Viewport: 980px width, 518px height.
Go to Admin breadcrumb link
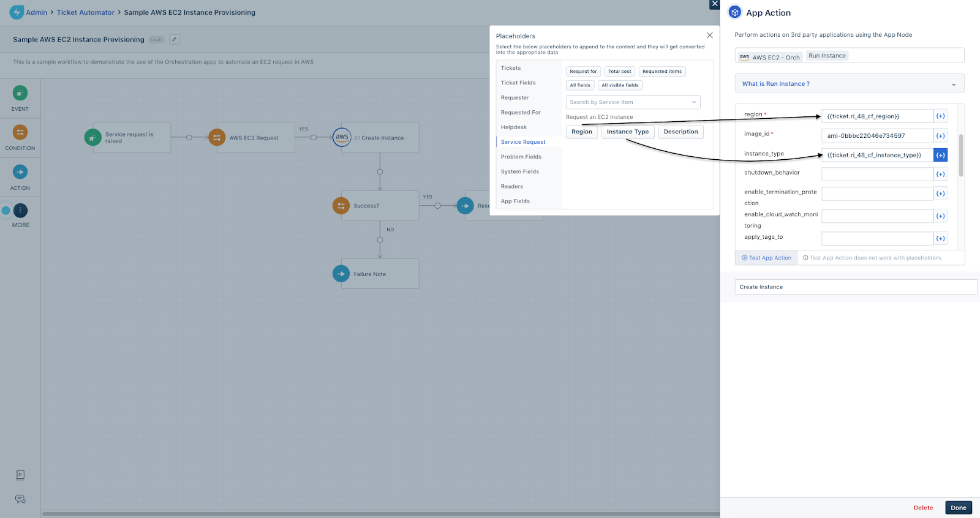(x=37, y=12)
